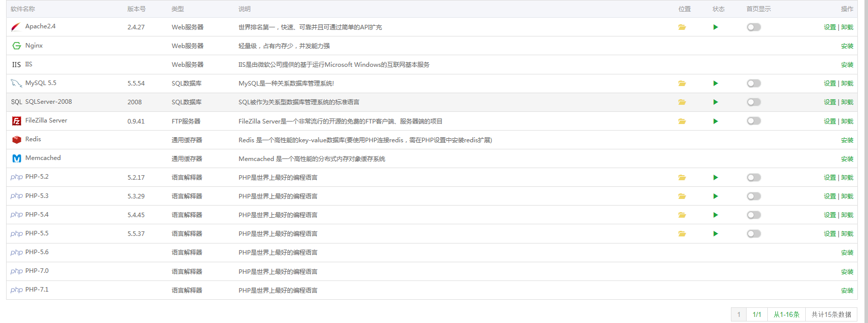
Task: Click 安装 to install Memcached
Action: (847, 159)
